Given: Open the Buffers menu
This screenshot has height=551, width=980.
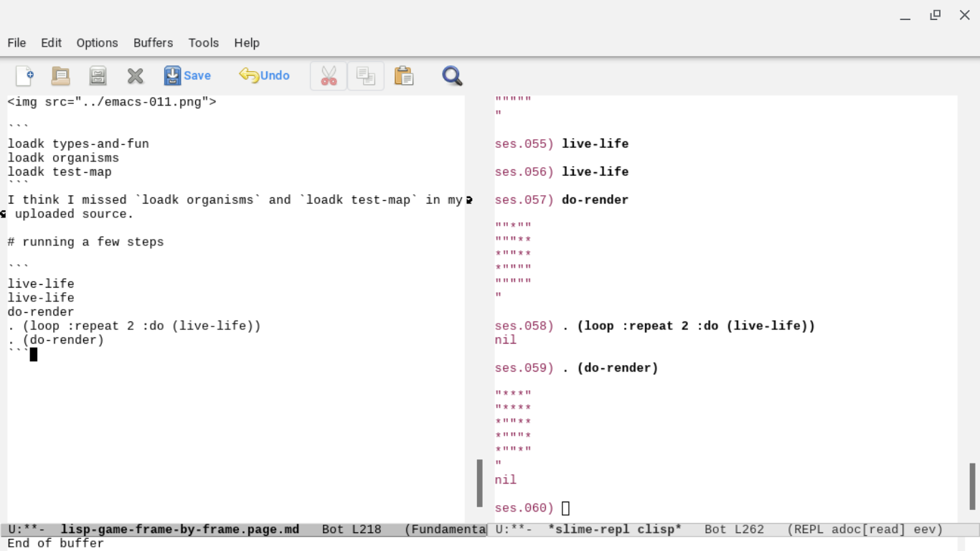Looking at the screenshot, I should 153,43.
